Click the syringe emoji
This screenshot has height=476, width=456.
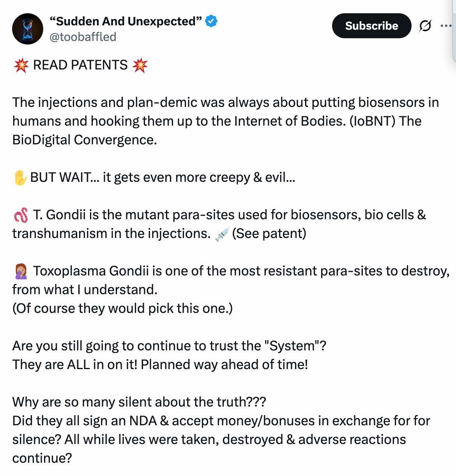coord(222,234)
